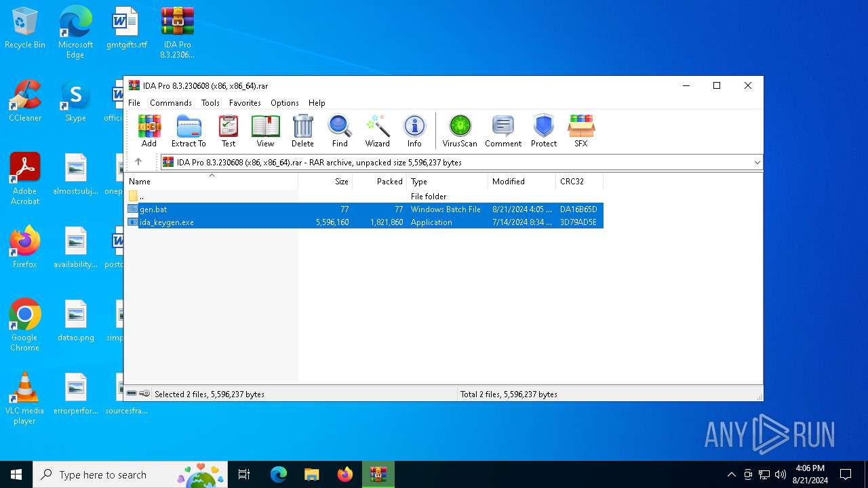
Task: Sort by the Type column header
Action: [448, 182]
